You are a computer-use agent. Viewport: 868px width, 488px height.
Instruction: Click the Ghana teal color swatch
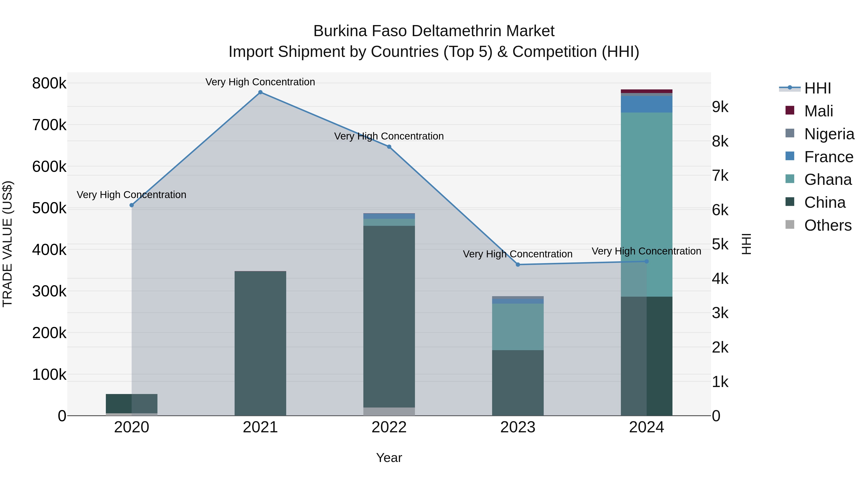tap(790, 179)
